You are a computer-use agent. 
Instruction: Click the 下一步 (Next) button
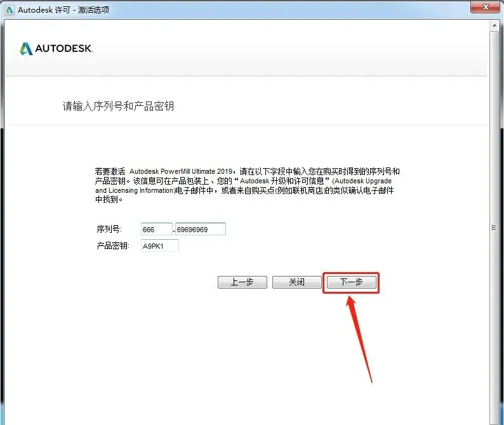[x=351, y=282]
